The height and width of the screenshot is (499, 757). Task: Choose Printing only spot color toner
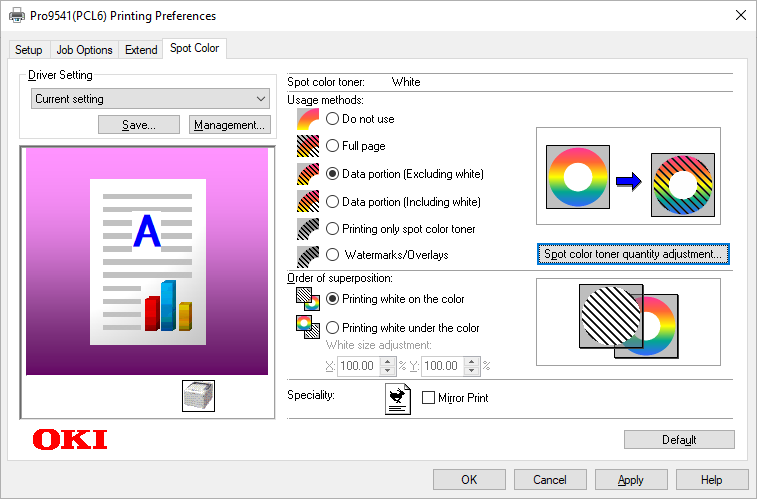[x=332, y=229]
